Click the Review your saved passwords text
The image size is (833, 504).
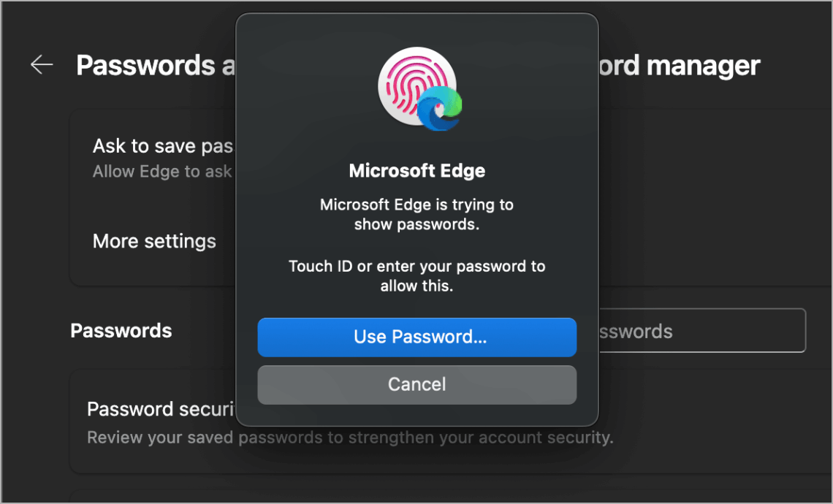[351, 437]
